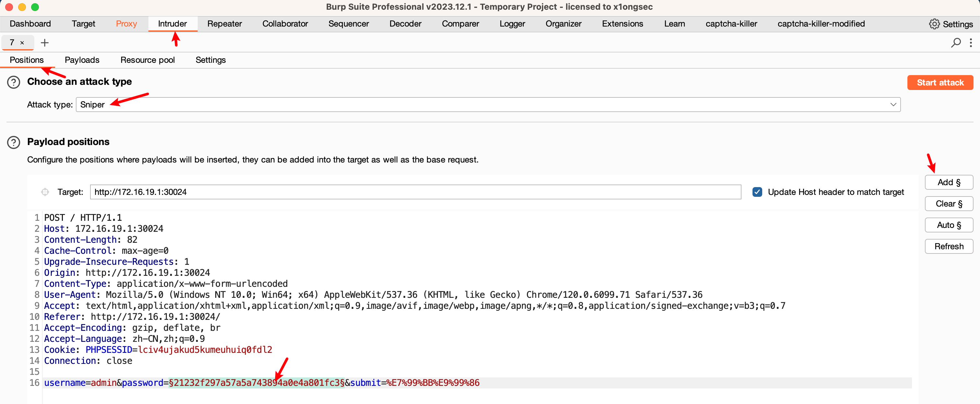Open the Settings sub-tab
Image resolution: width=980 pixels, height=404 pixels.
(x=211, y=60)
